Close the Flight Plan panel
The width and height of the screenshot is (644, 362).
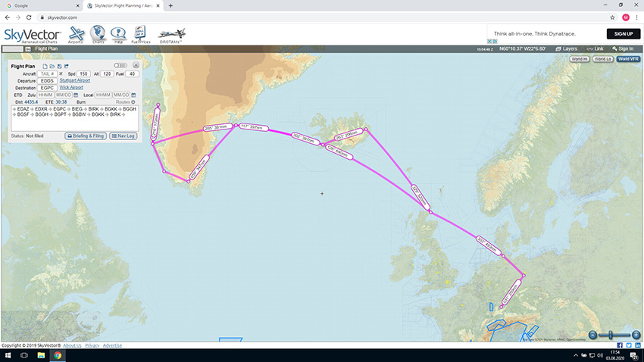coord(136,66)
